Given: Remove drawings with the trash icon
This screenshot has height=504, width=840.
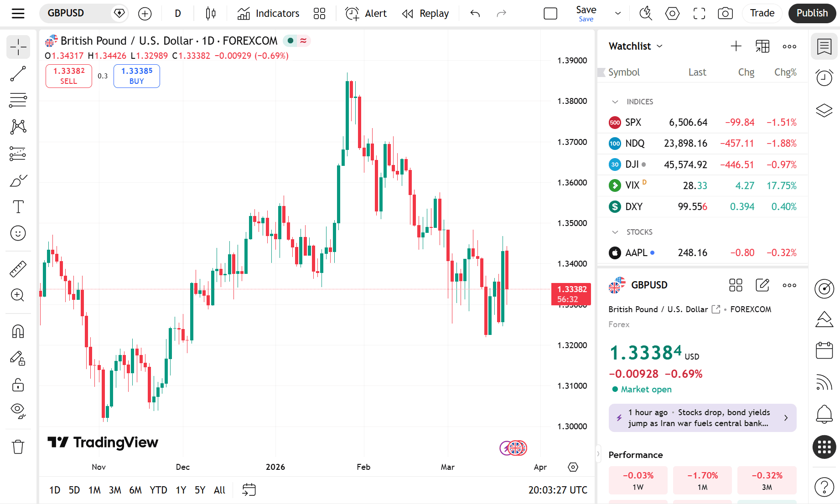Looking at the screenshot, I should pyautogui.click(x=18, y=447).
